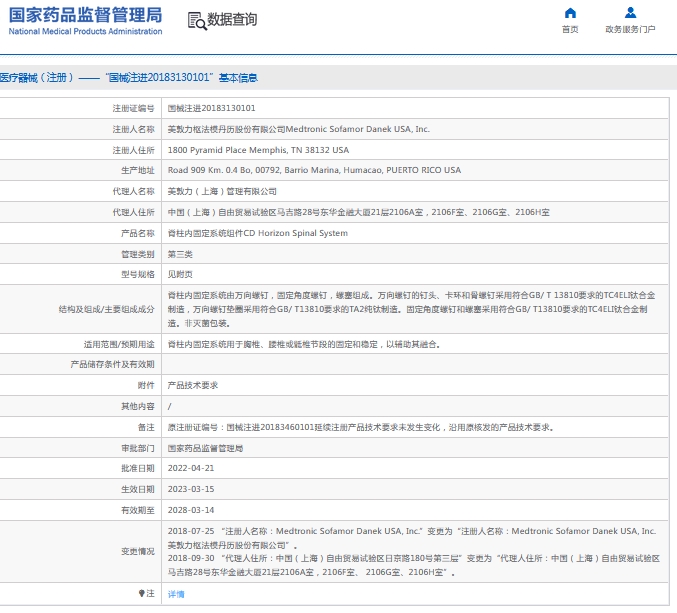This screenshot has width=677, height=613.
Task: Click the intended use description text
Action: click(x=304, y=344)
